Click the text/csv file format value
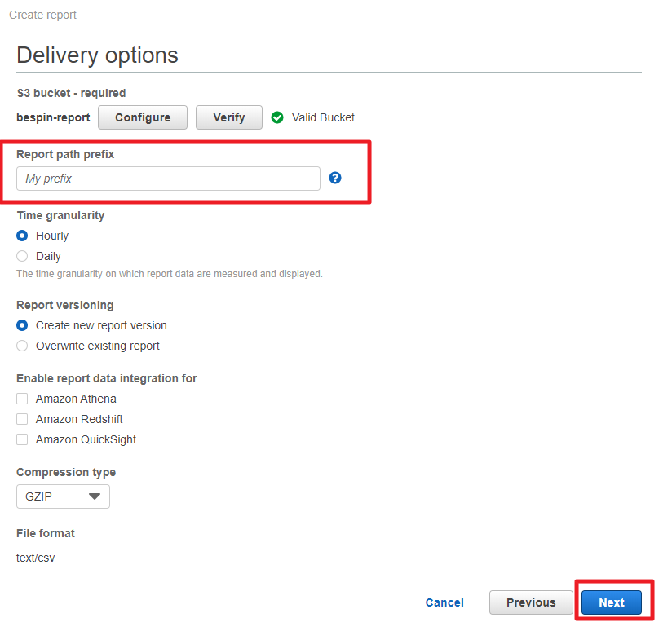The image size is (672, 631). 36,558
